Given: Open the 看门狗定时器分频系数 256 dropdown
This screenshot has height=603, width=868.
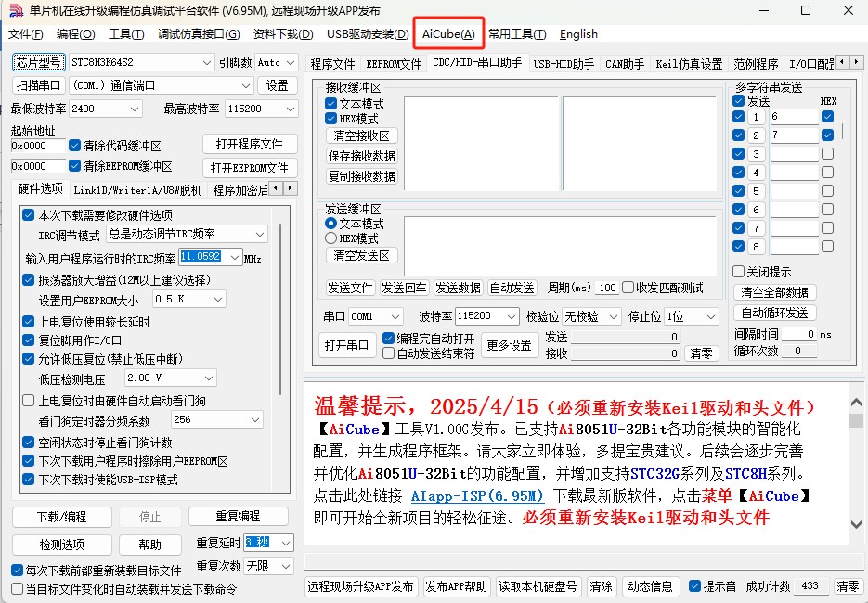Looking at the screenshot, I should tap(255, 420).
